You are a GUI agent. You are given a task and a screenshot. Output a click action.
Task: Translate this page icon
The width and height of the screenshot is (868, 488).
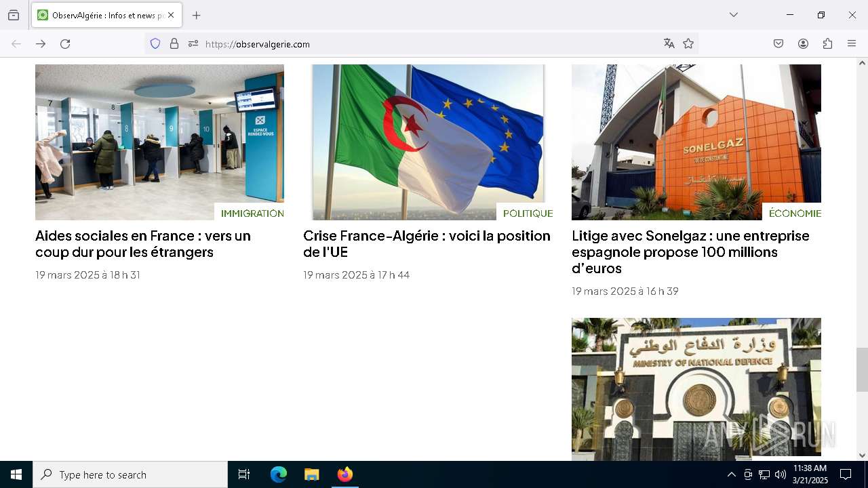pos(669,43)
